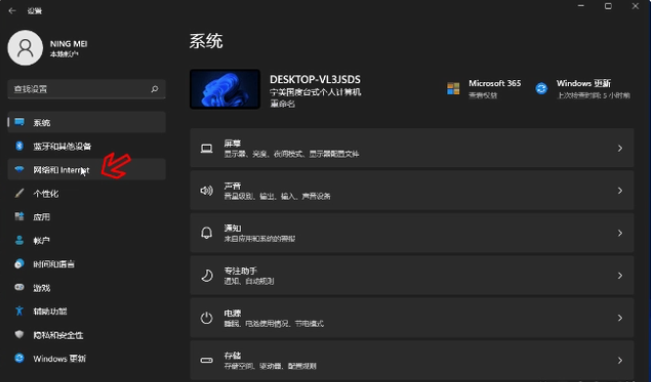
Task: Click the power icon in 电源 row
Action: click(x=206, y=318)
